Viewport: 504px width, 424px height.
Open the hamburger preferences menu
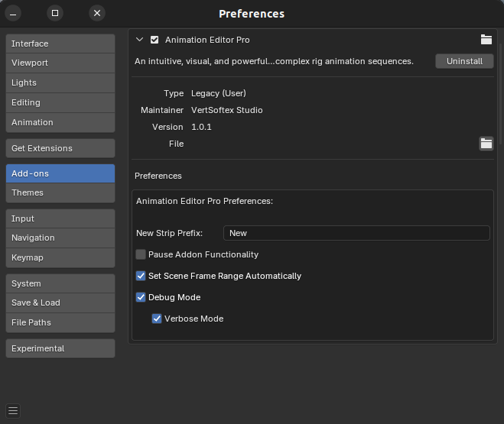13,410
